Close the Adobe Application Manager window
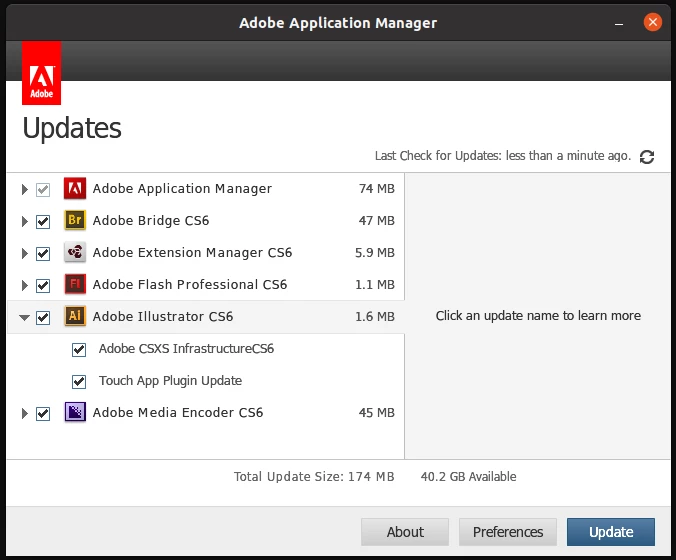This screenshot has height=560, width=676. [653, 22]
